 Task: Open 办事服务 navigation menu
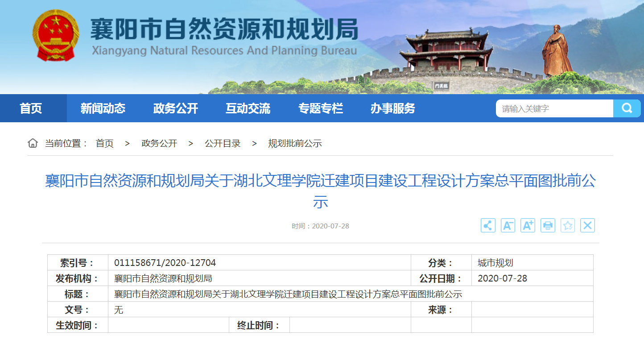(x=393, y=108)
